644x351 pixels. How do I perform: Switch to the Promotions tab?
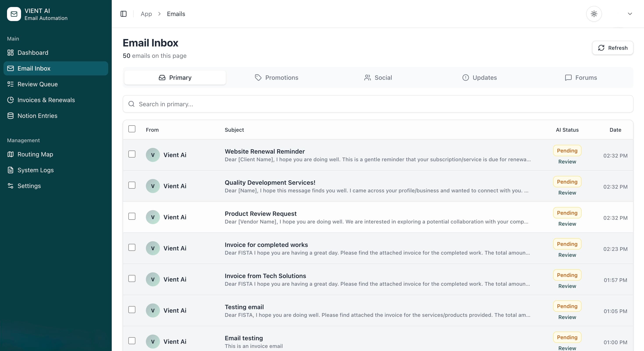tap(276, 78)
